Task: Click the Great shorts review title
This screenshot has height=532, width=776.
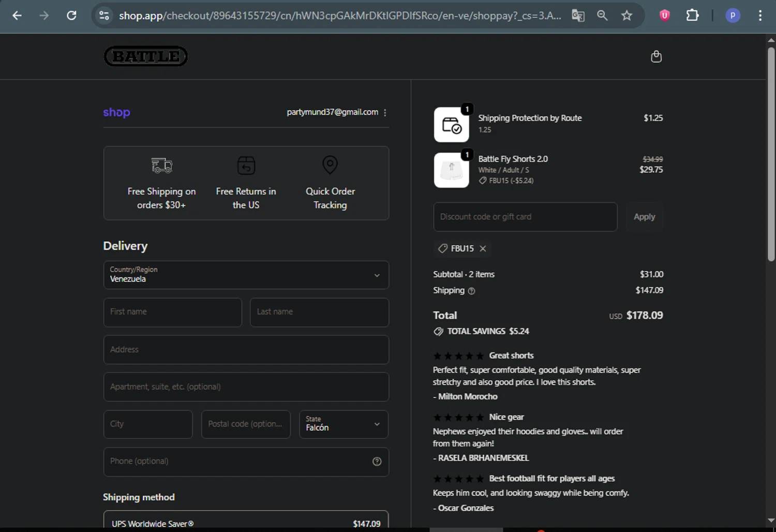Action: coord(511,356)
